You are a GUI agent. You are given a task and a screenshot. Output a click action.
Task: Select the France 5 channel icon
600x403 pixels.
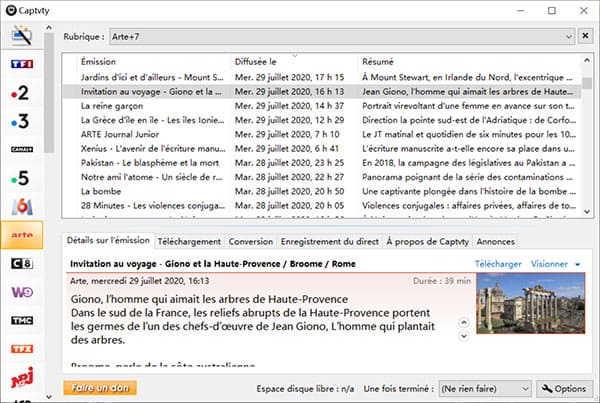tap(20, 178)
